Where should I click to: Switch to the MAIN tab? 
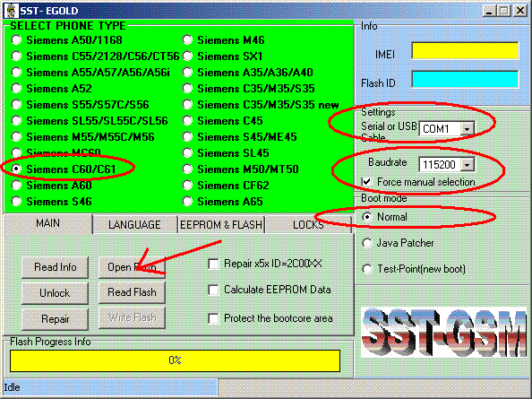(x=47, y=223)
